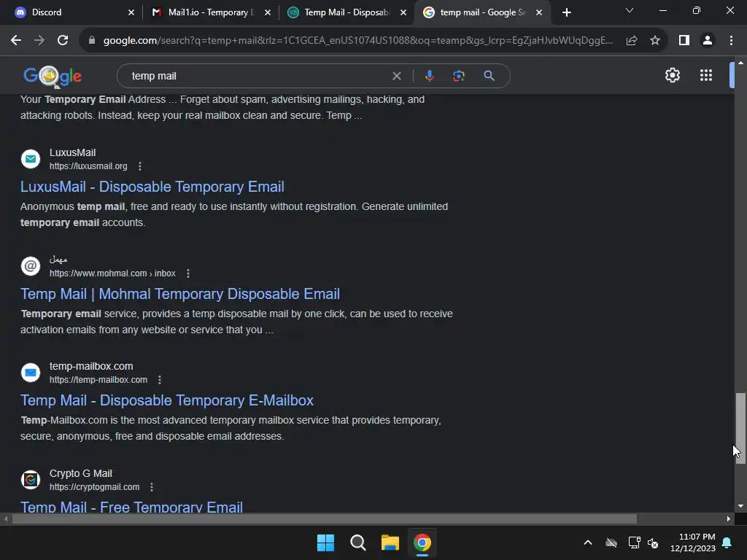The height and width of the screenshot is (560, 747).
Task: Click the forward navigation arrow
Action: (x=39, y=41)
